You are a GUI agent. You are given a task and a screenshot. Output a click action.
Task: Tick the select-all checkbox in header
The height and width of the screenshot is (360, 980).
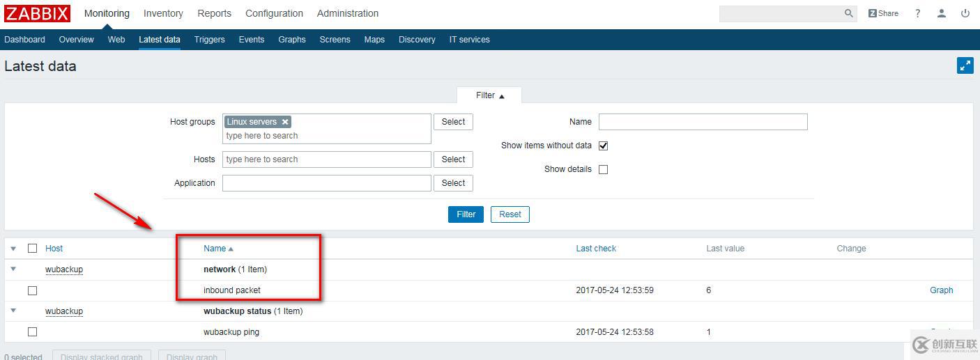[x=32, y=248]
